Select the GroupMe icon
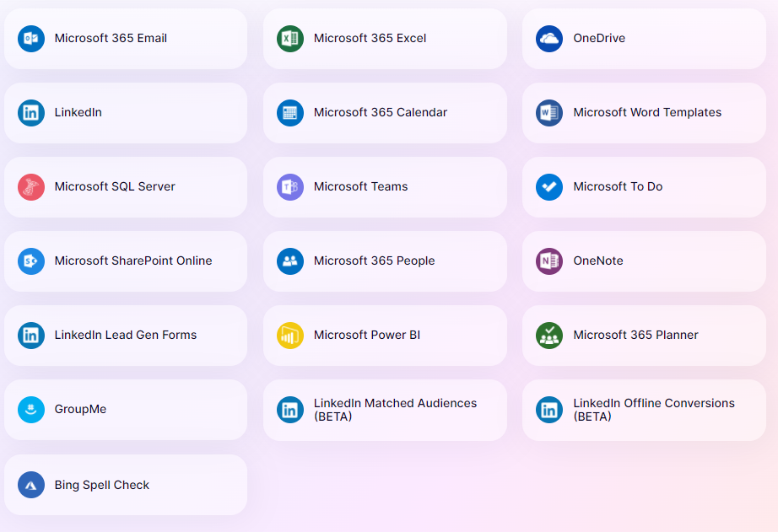The image size is (778, 532). 30,409
